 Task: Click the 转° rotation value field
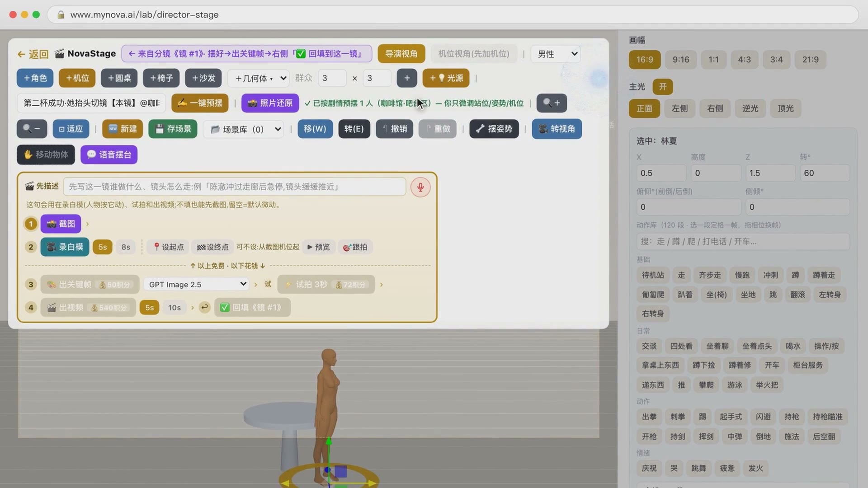coord(825,173)
